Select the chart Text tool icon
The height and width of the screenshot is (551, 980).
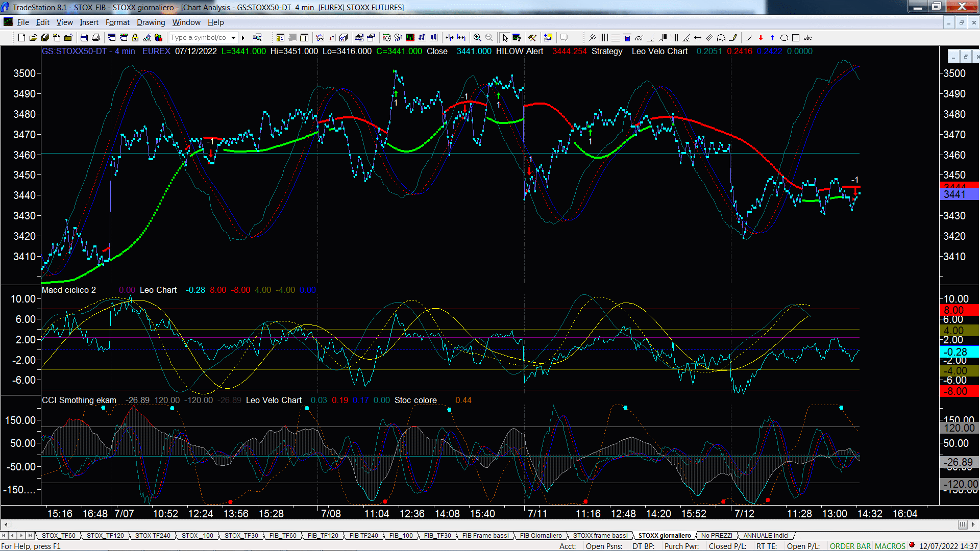coord(517,38)
